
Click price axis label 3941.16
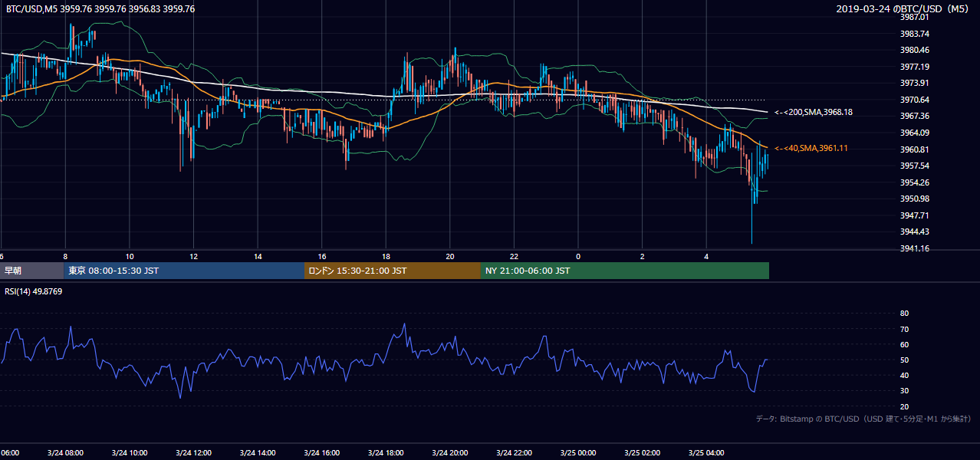coord(914,248)
